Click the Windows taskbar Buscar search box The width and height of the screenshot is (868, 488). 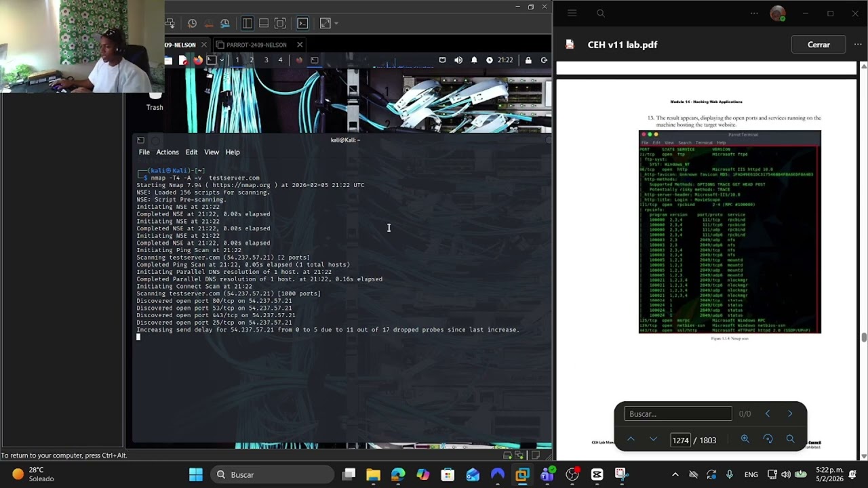pyautogui.click(x=273, y=474)
